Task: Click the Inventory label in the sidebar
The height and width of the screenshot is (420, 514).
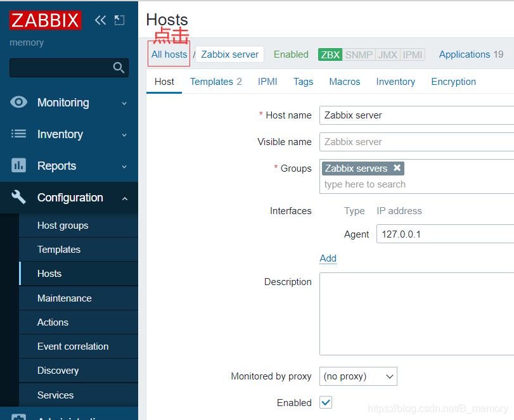Action: [x=60, y=134]
